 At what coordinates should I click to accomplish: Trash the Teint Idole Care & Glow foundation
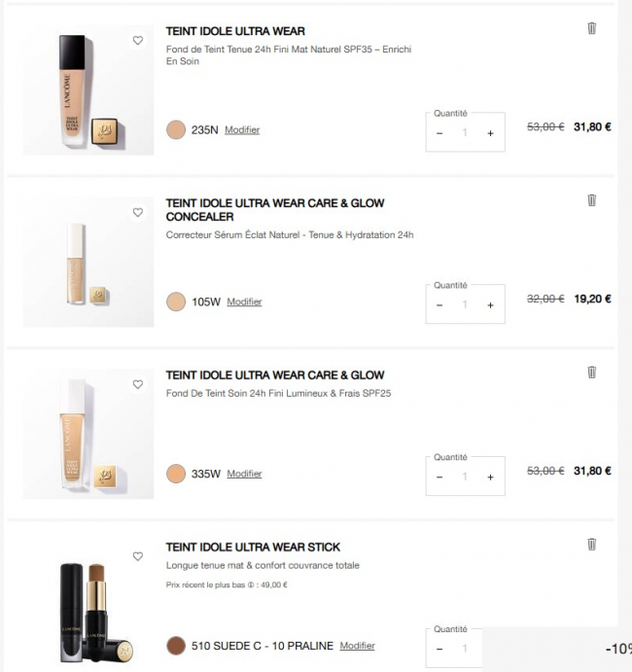[x=592, y=372]
